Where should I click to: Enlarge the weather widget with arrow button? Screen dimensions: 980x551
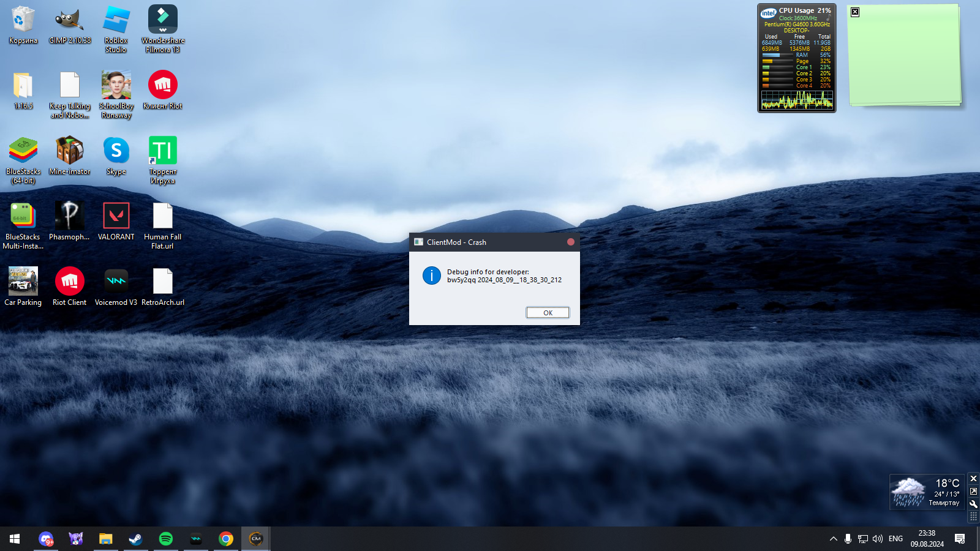[973, 491]
